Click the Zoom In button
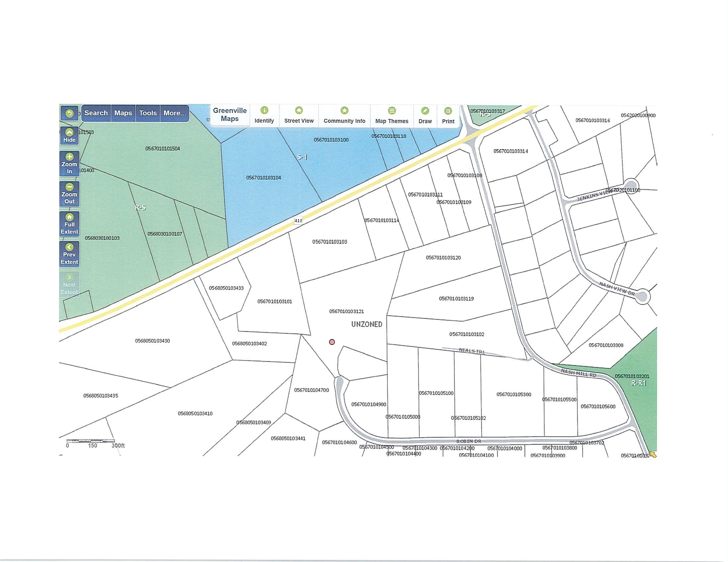The image size is (728, 562). (69, 164)
